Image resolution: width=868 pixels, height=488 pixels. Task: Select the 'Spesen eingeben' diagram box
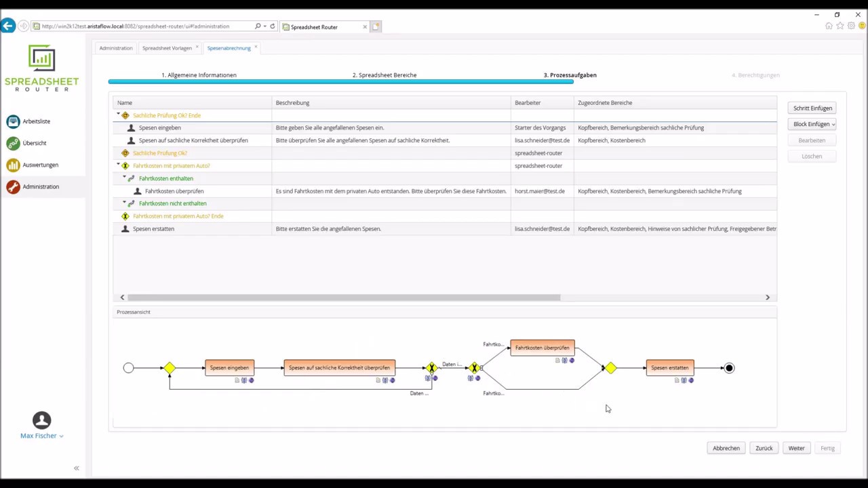click(229, 367)
